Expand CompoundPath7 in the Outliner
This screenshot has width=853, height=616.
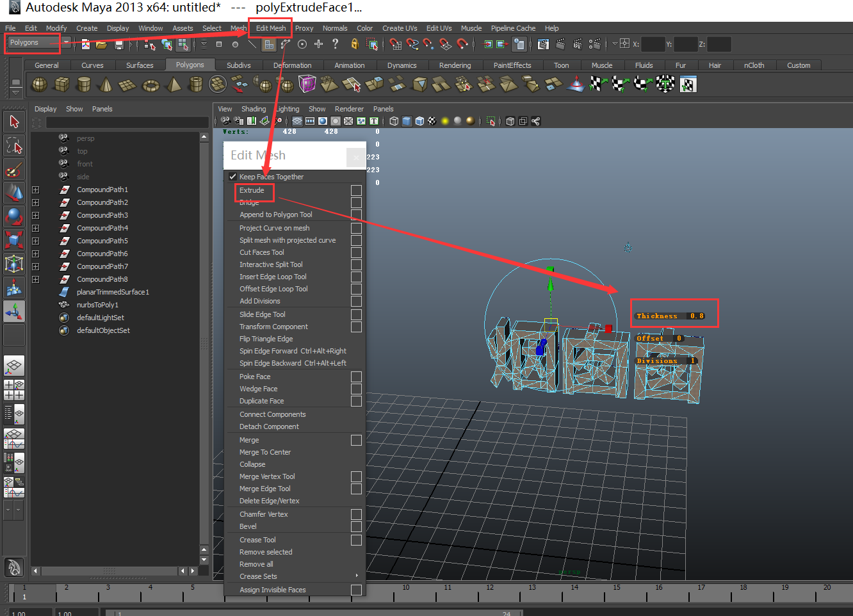click(x=35, y=266)
